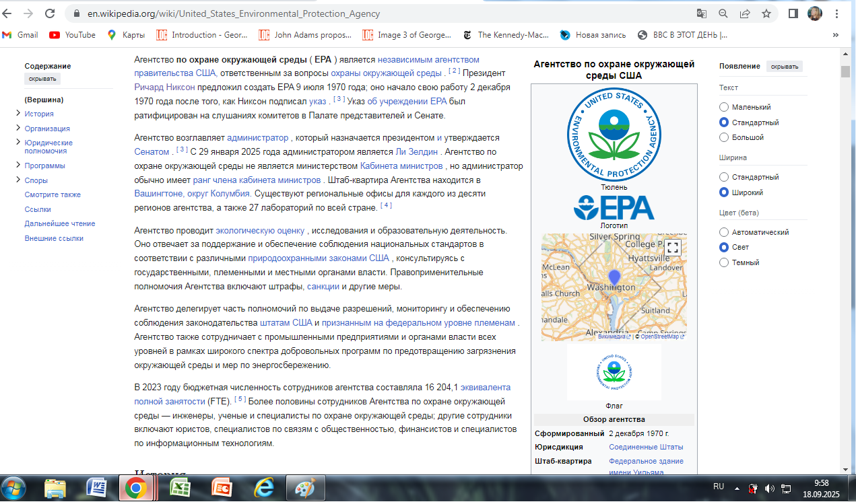The width and height of the screenshot is (856, 504).
Task: Launch Internet Explorer from the taskbar
Action: pos(263,487)
